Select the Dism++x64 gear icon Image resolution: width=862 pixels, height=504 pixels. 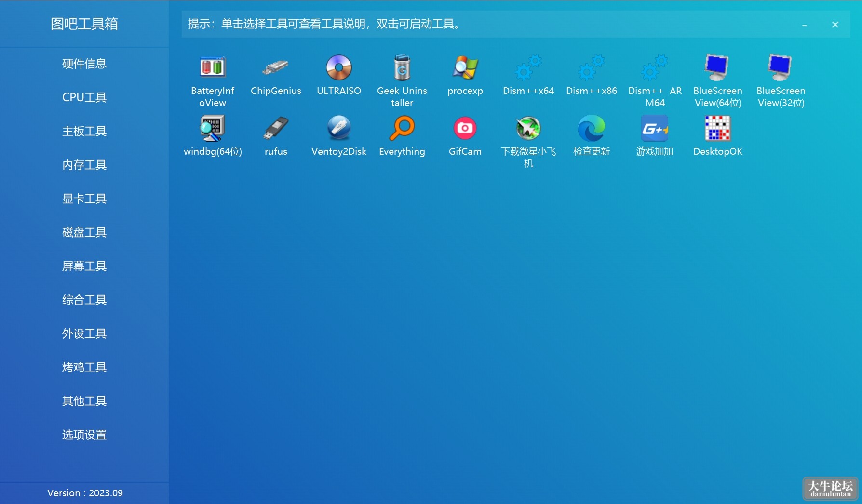tap(528, 67)
